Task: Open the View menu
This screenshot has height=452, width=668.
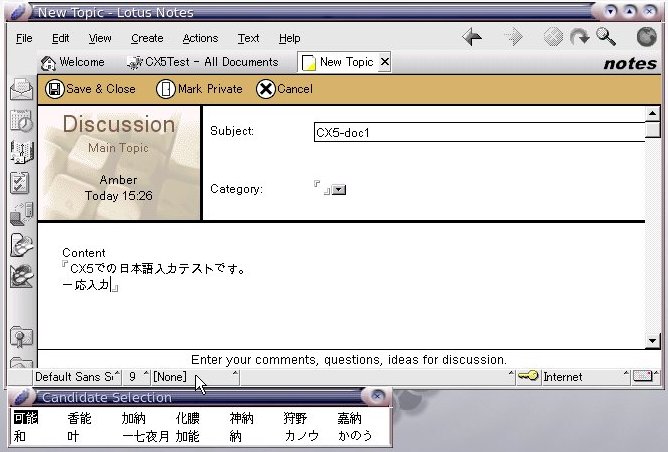Action: 100,38
